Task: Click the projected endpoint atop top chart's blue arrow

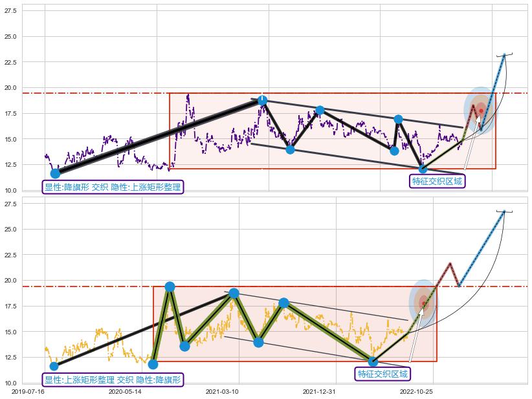Action: [x=504, y=55]
